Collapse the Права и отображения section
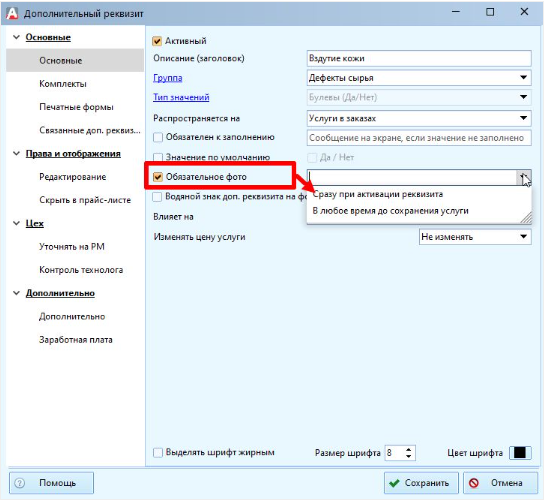 (16, 153)
